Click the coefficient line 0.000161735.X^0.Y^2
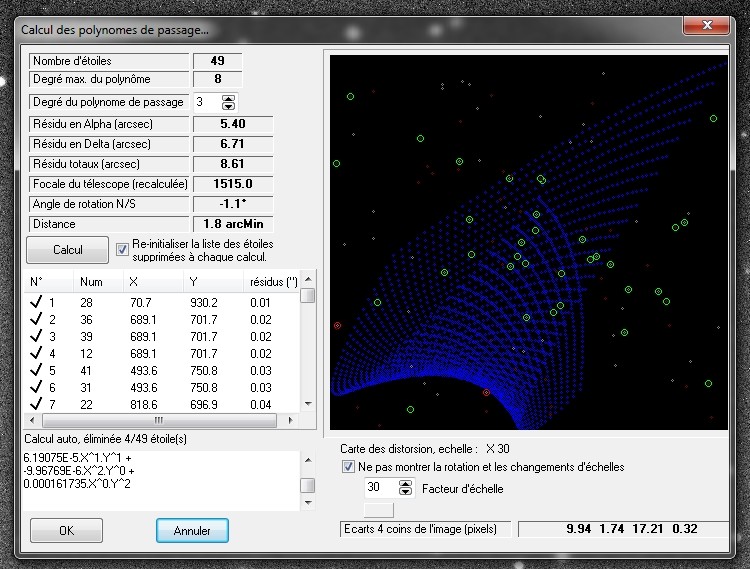 coord(77,484)
